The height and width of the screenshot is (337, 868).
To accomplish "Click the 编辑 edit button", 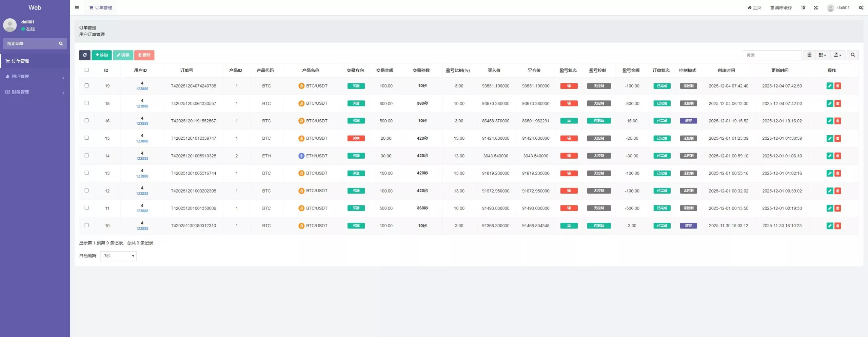I will (123, 55).
